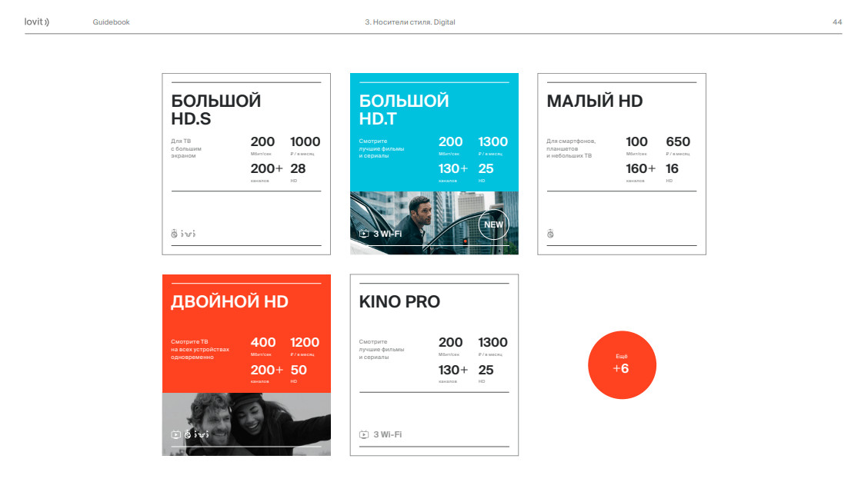This screenshot has height=492, width=868.
Task: Click the ivi logo in БОЛЬШОЙ HD.S card
Action: [x=189, y=234]
